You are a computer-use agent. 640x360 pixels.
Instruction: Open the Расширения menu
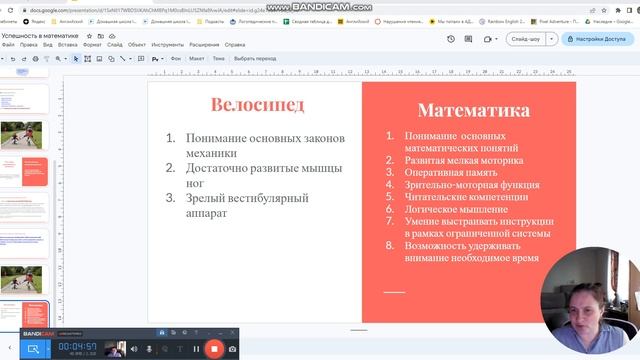pos(204,45)
